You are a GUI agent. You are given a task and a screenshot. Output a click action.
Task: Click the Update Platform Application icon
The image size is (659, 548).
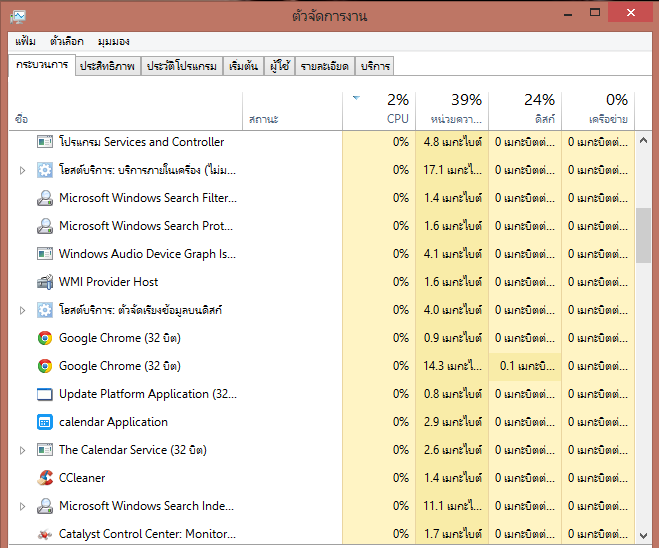point(45,394)
